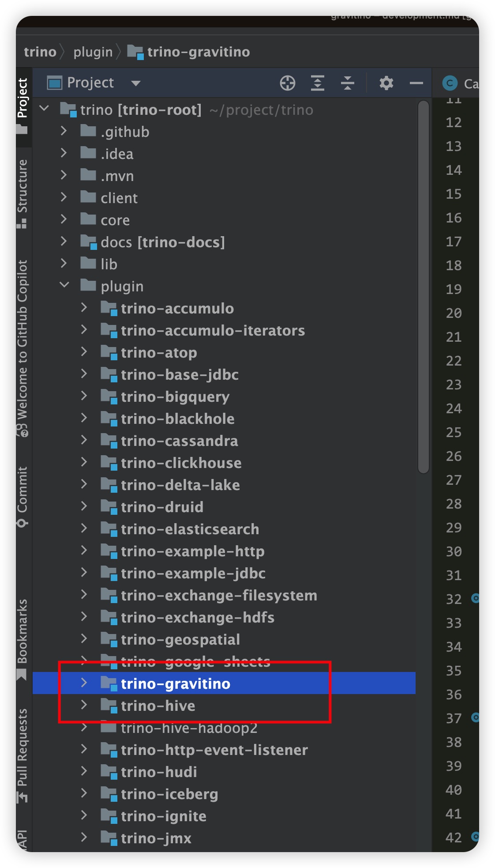Click the Collapse All toolbar icon
The width and height of the screenshot is (495, 868).
(x=348, y=83)
